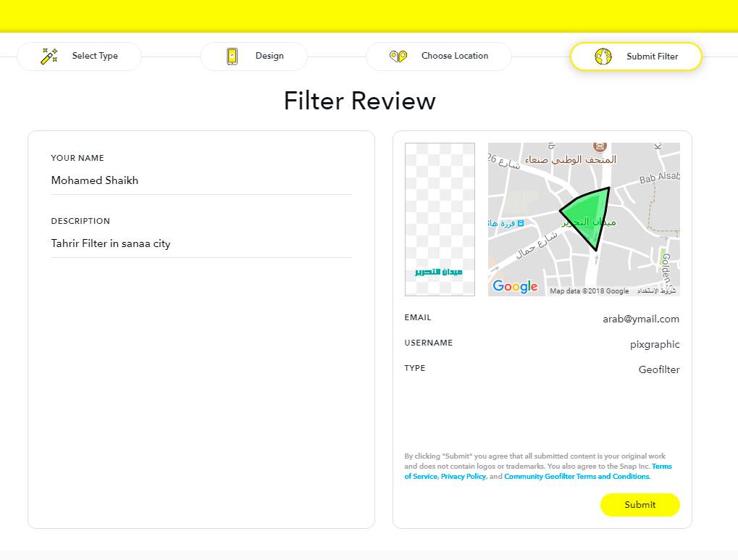Screen dimensions: 738x560
Task: Click the magic wand Select Type icon
Action: [x=49, y=56]
